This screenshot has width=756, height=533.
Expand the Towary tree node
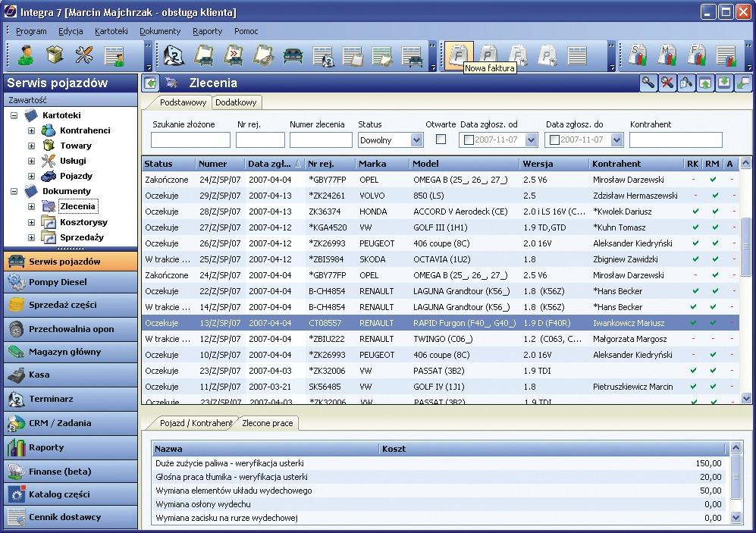point(31,146)
